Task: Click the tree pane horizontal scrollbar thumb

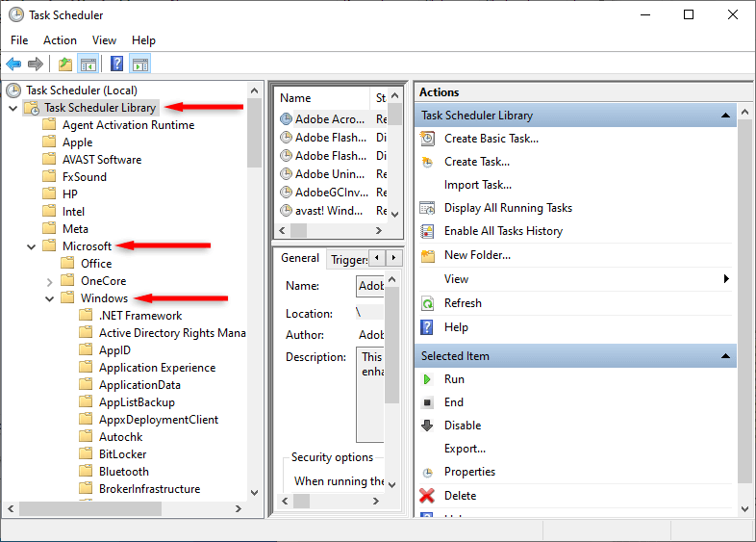Action: pos(90,508)
